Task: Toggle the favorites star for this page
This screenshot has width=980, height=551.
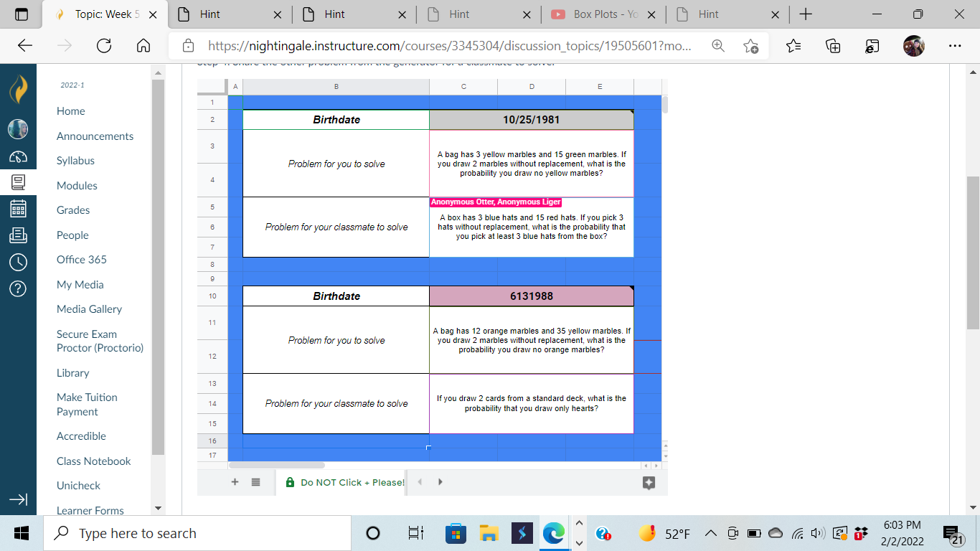Action: click(x=752, y=45)
